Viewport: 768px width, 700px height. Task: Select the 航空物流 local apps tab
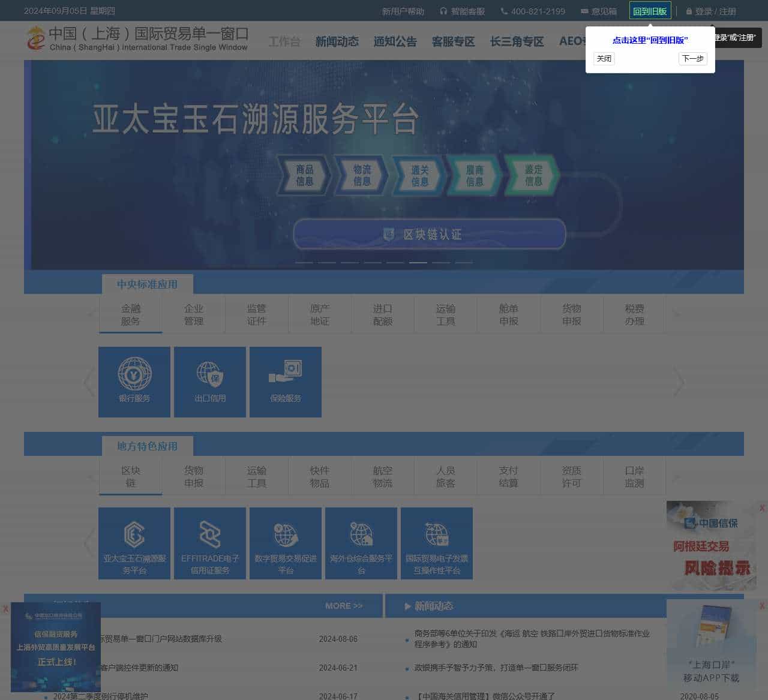click(383, 477)
